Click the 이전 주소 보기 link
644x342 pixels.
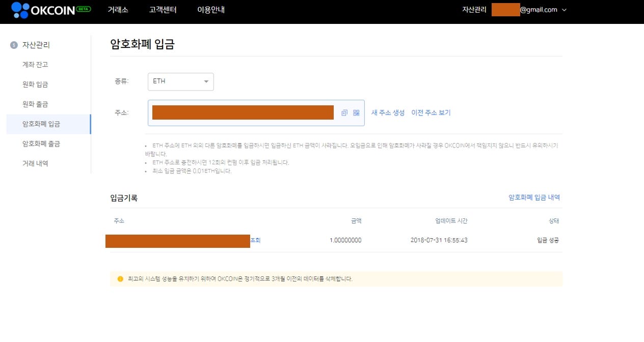pos(431,113)
